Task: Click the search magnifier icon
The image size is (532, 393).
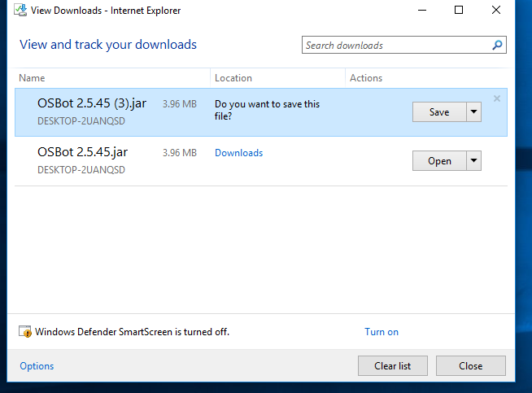Action: 497,45
